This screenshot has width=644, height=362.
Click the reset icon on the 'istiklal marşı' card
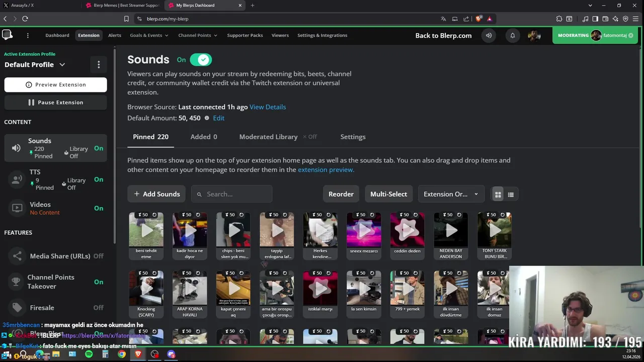(x=329, y=273)
